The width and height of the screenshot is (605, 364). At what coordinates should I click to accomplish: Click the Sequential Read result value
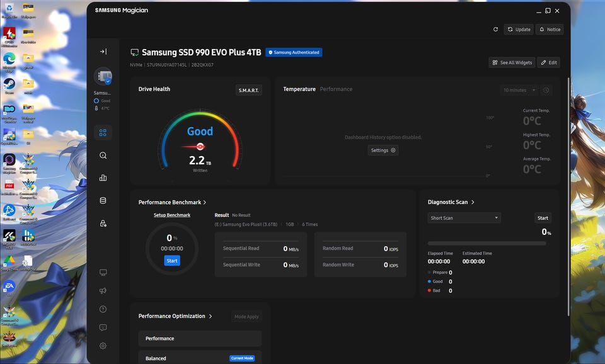[291, 249]
